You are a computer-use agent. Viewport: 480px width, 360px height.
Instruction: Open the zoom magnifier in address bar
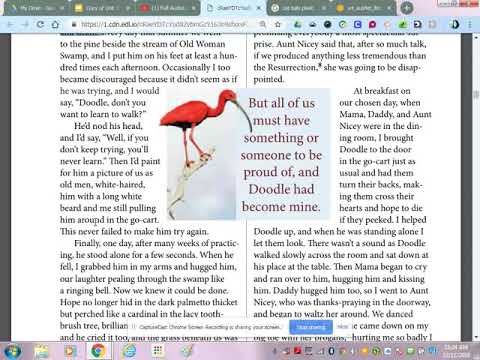pyautogui.click(x=263, y=24)
